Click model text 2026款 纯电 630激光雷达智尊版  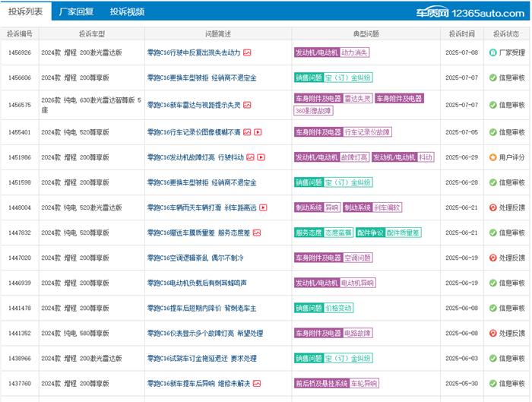click(x=91, y=105)
